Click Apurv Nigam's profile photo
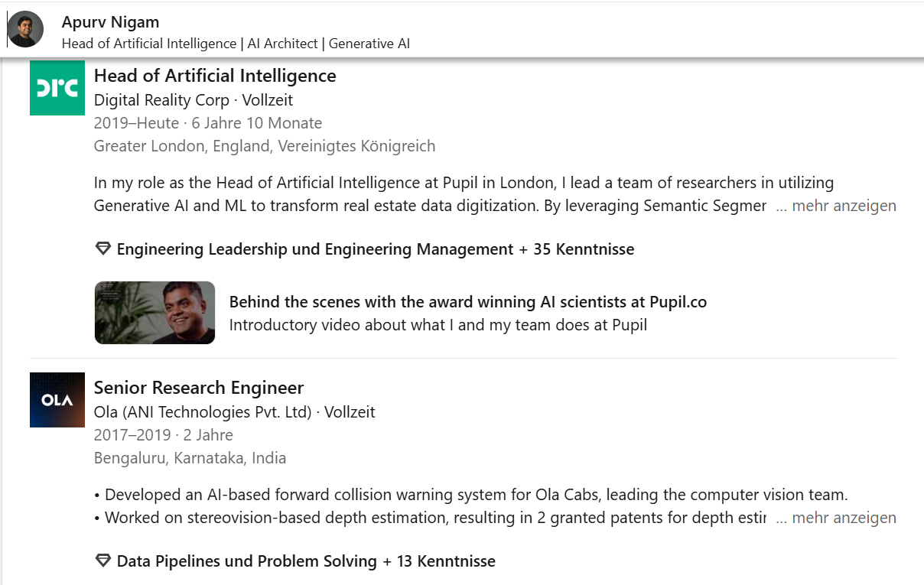Screen dimensions: 924x585 25,29
